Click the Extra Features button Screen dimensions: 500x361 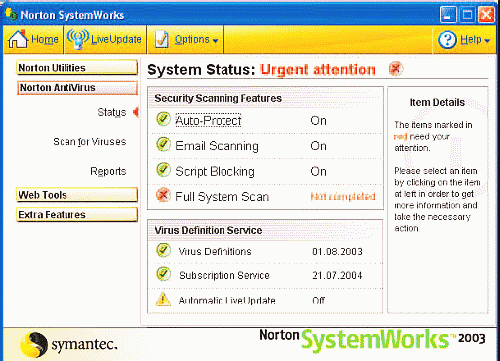click(x=77, y=215)
